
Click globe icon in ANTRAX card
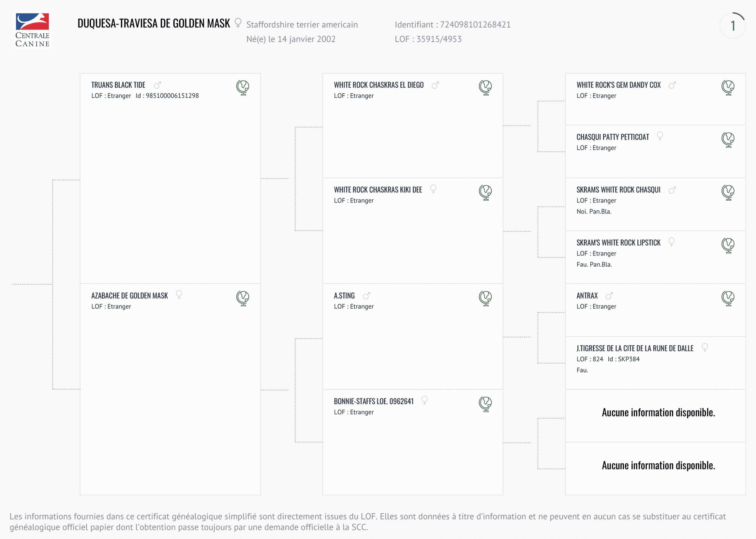[728, 298]
